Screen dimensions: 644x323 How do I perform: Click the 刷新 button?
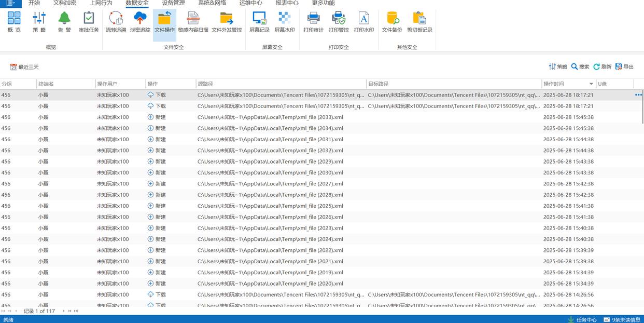603,67
